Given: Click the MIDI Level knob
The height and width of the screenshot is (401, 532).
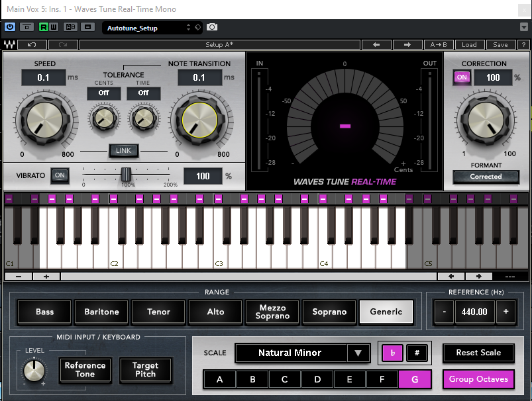Looking at the screenshot, I should pos(34,371).
